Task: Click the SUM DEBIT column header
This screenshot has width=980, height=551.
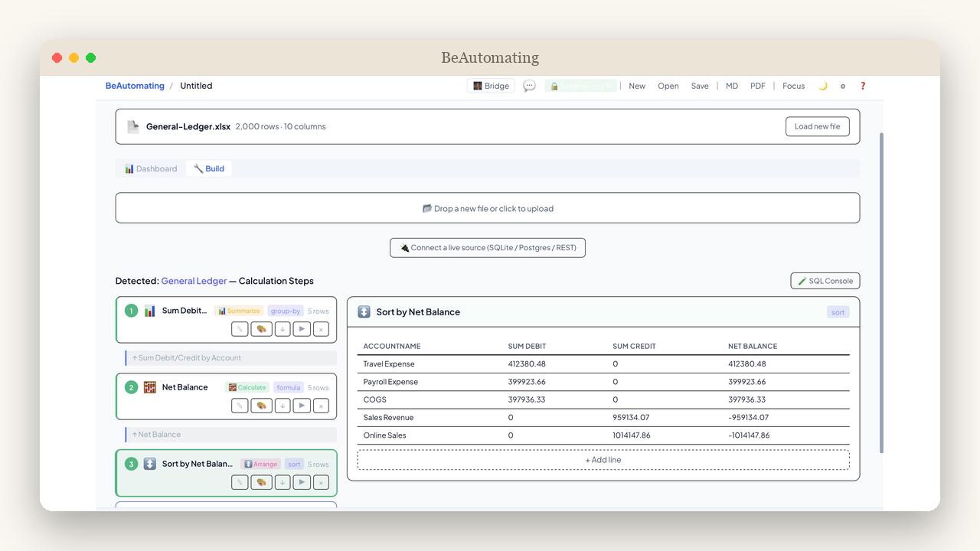Action: [527, 346]
